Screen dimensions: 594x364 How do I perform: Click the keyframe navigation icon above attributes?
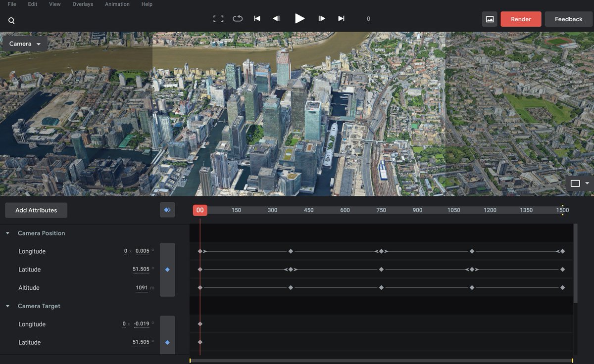(167, 210)
